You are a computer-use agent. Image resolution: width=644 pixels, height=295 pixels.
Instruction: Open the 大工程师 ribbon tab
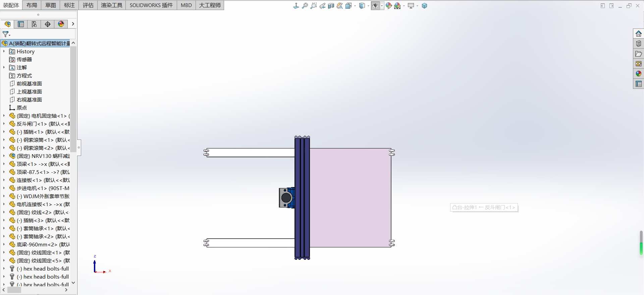click(x=210, y=5)
